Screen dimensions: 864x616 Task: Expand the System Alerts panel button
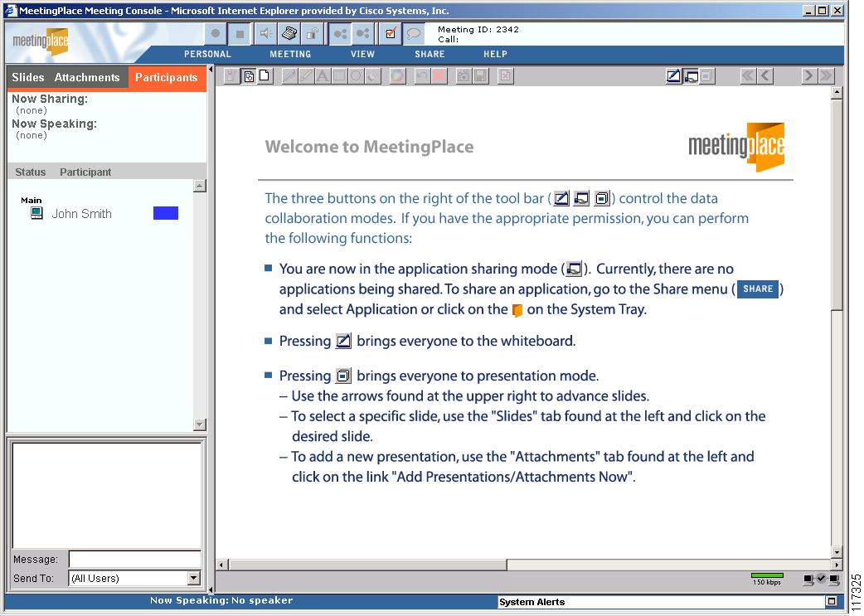pyautogui.click(x=832, y=601)
